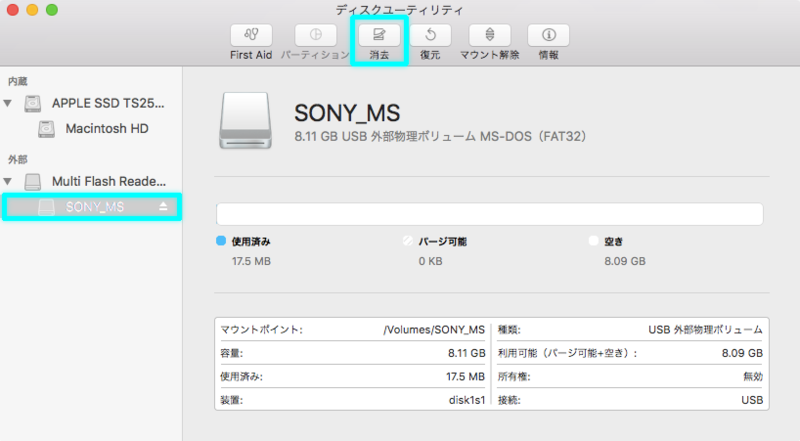Click the large SONY_MS disk image
Screen dimensions: 800x441
click(245, 121)
